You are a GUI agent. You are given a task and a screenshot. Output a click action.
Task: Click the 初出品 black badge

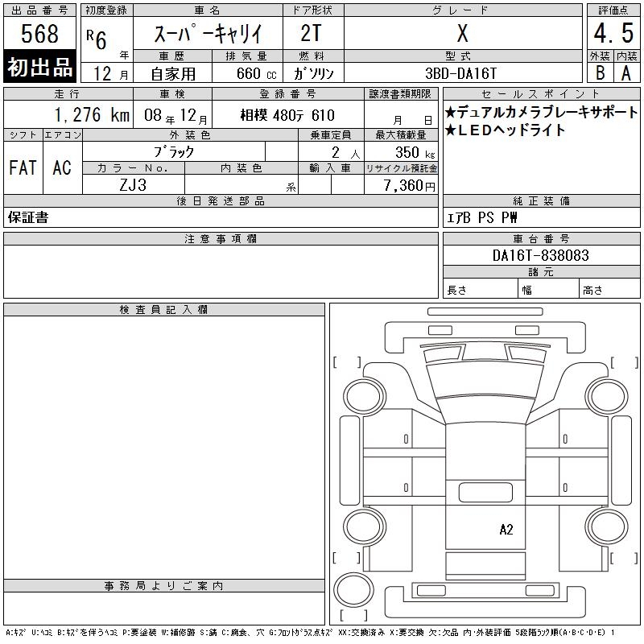[x=40, y=68]
